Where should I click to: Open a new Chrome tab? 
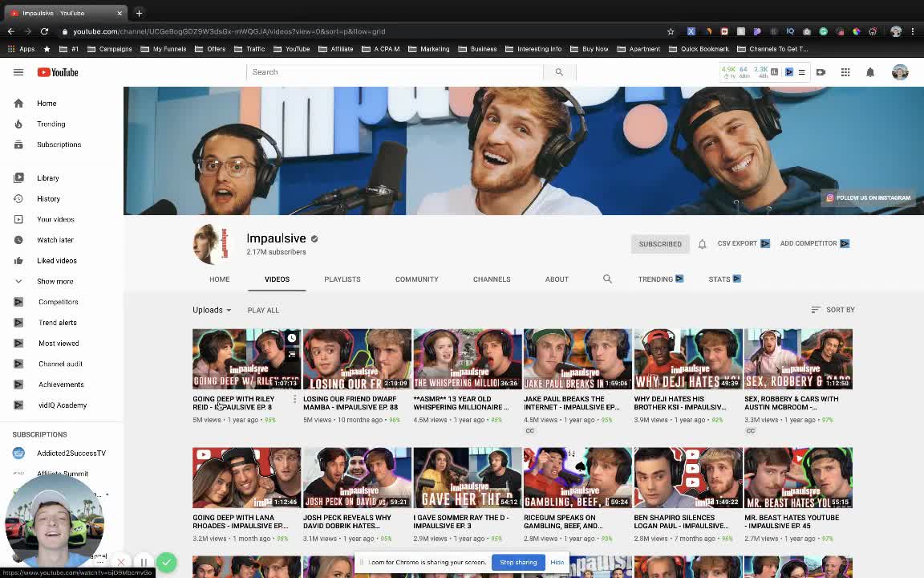click(x=139, y=12)
